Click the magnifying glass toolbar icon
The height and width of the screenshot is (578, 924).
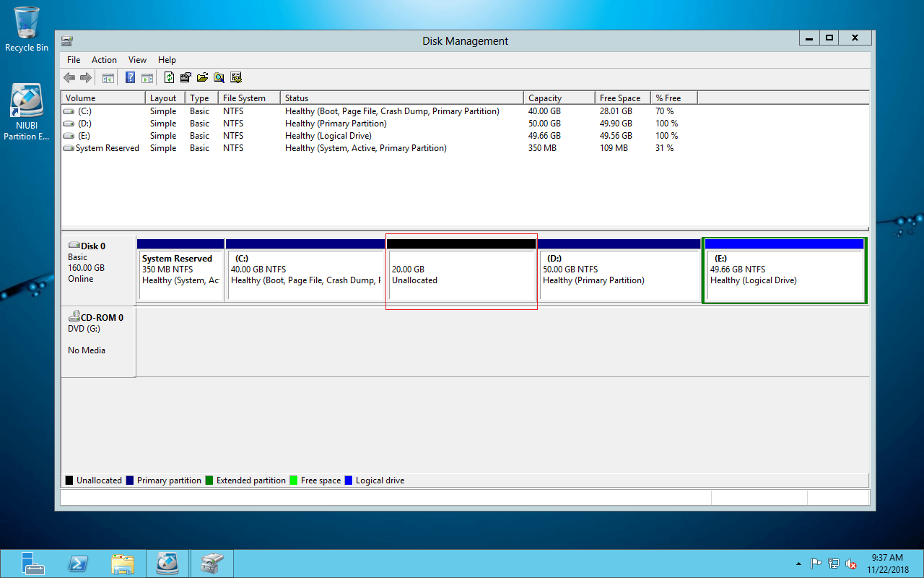click(219, 78)
